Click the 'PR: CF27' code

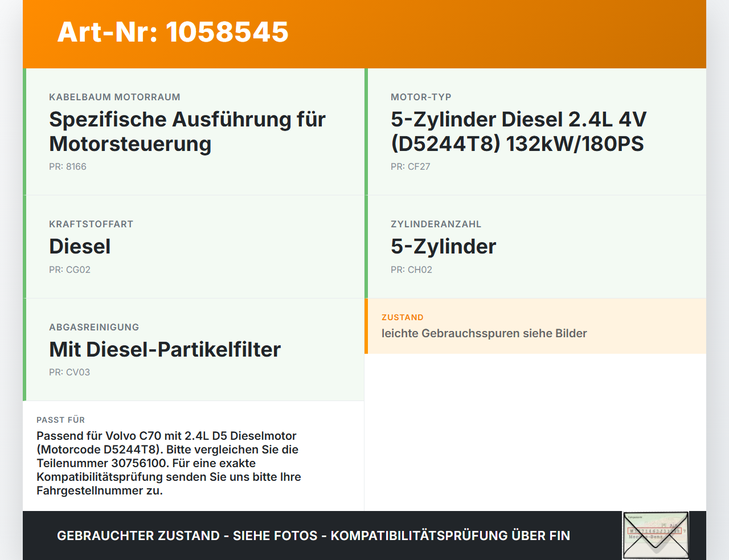tap(410, 166)
